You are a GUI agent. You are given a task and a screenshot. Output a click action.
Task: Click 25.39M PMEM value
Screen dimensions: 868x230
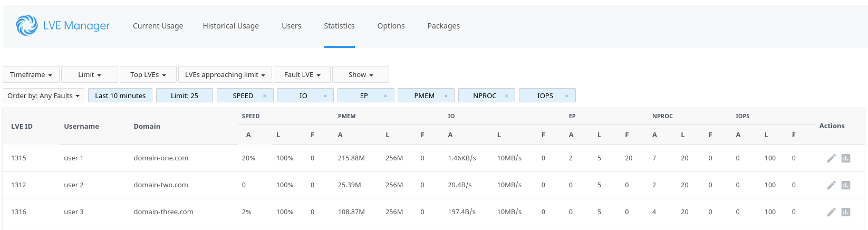tap(349, 185)
